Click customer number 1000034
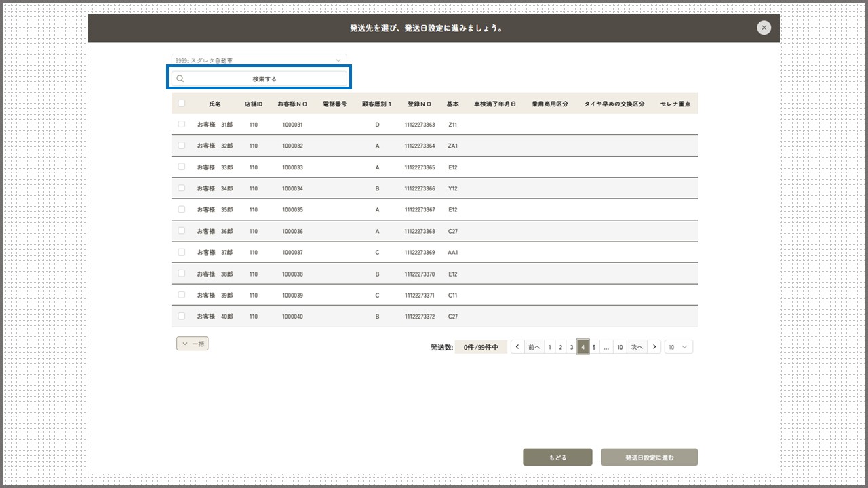Screen dimensions: 868x488 292,188
